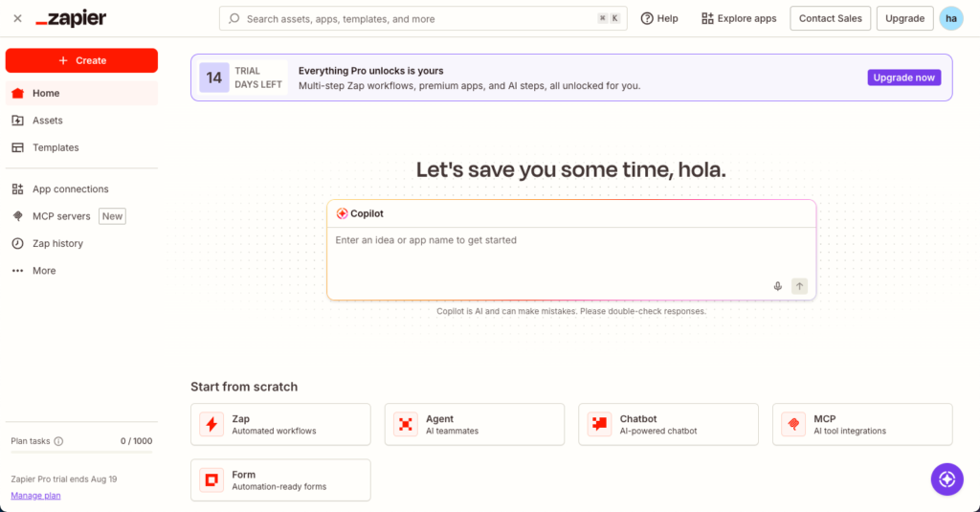Click the Templates layout icon
Viewport: 980px width, 512px height.
point(17,147)
